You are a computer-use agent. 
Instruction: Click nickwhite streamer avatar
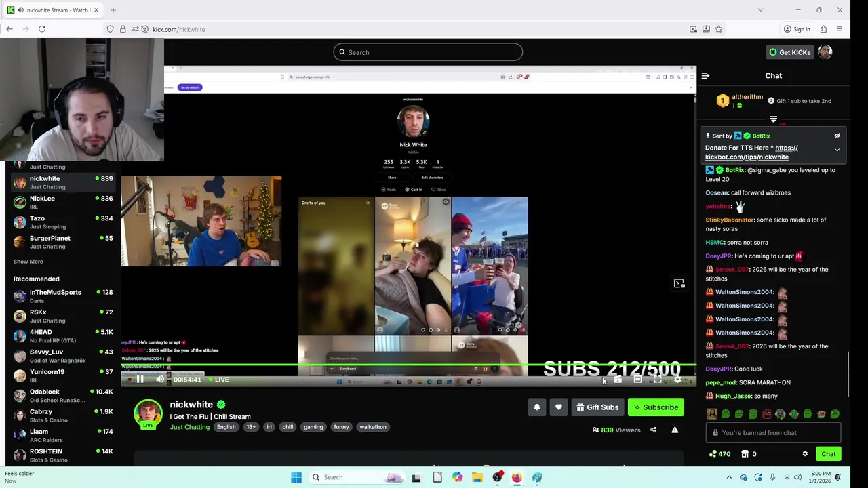[x=148, y=413]
